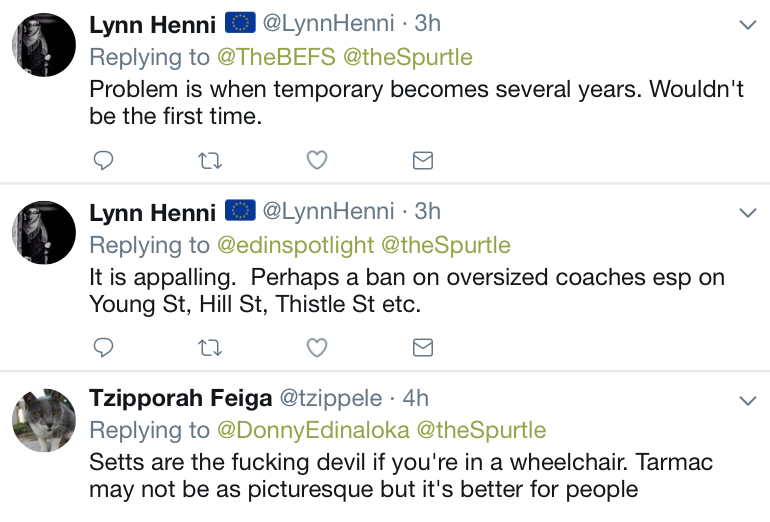This screenshot has height=522, width=770.
Task: Expand options for the oversized coaches tweet
Action: coord(748,213)
